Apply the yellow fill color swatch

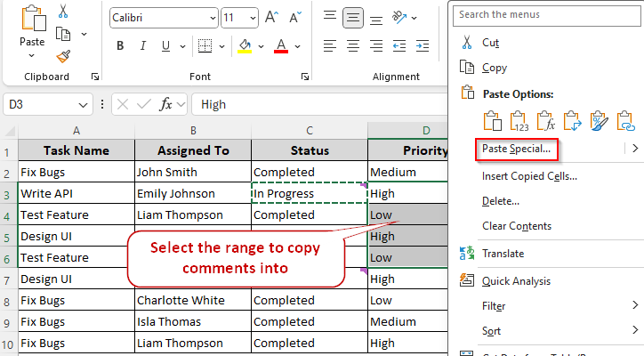pos(245,46)
